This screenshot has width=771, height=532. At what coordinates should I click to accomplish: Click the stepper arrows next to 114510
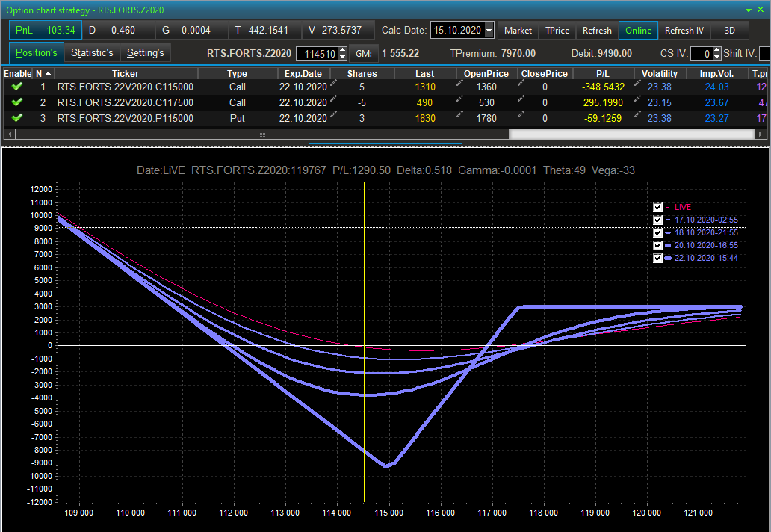[343, 54]
